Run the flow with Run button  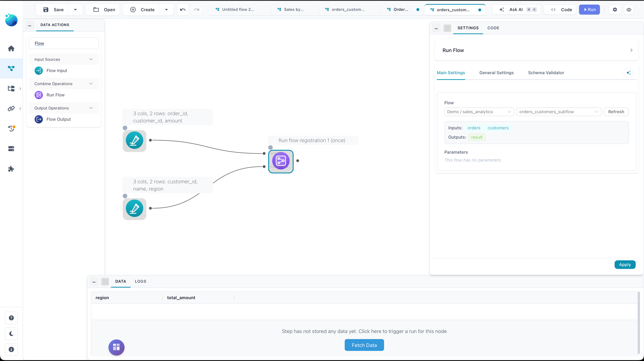[589, 10]
